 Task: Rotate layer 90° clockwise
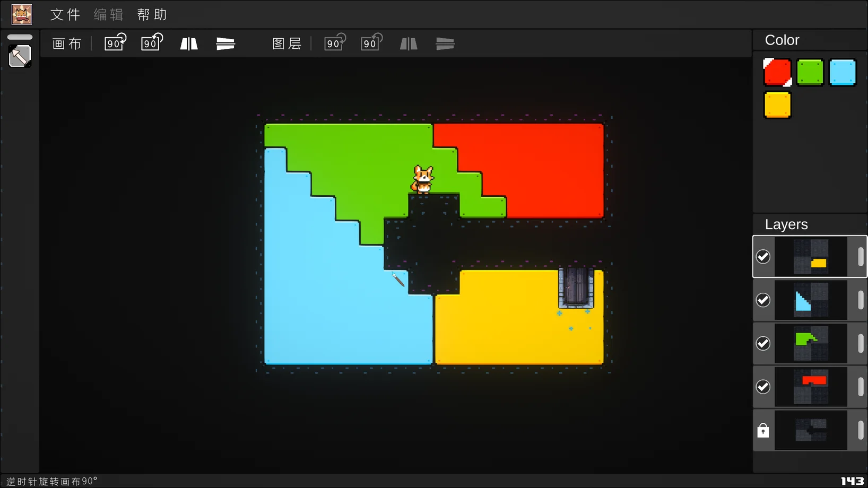pos(335,42)
